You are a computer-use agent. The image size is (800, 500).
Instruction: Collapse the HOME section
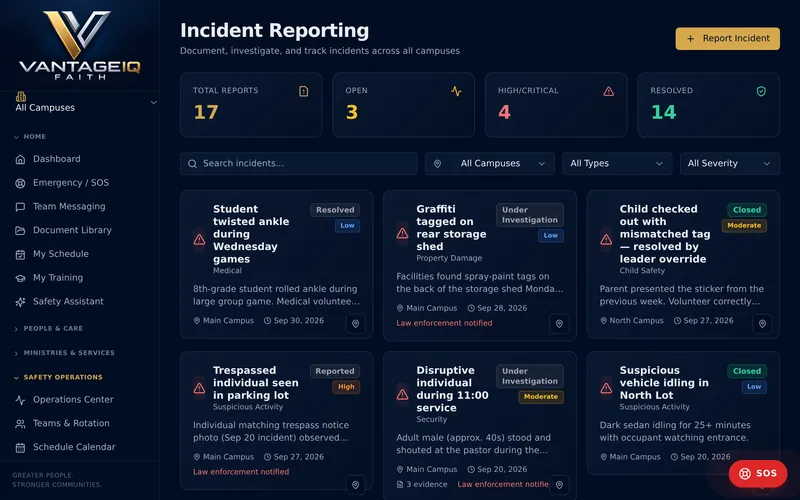coord(30,137)
